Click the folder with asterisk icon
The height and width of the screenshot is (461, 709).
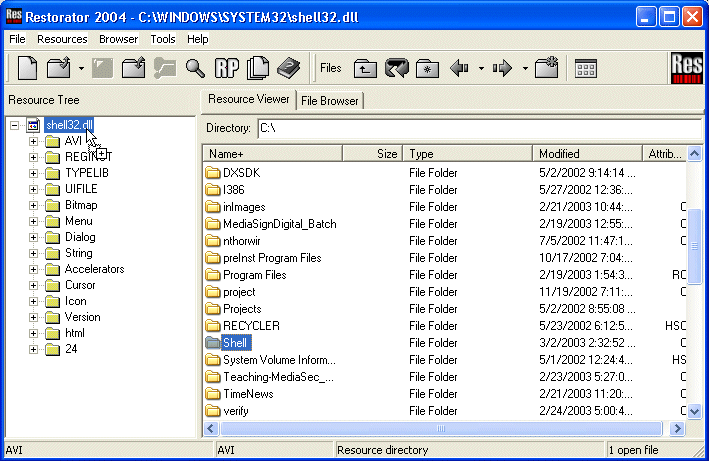coord(427,69)
